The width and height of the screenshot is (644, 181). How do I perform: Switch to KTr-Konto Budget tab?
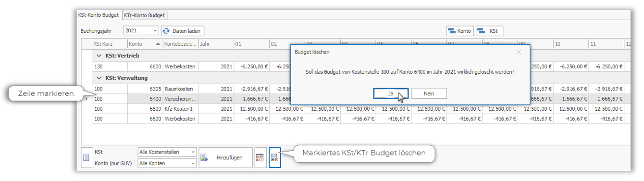(x=144, y=15)
